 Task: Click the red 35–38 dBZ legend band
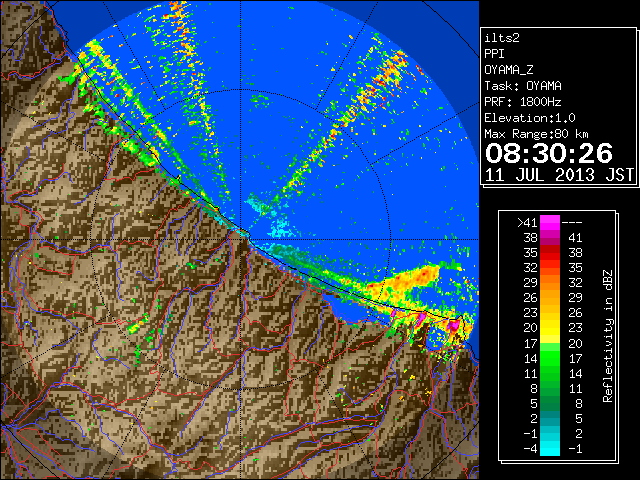(550, 253)
